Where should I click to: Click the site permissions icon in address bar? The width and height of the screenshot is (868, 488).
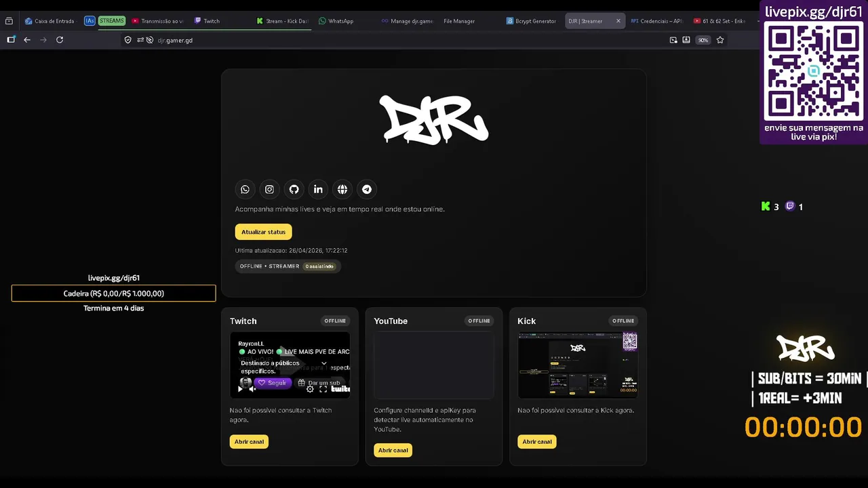[140, 40]
